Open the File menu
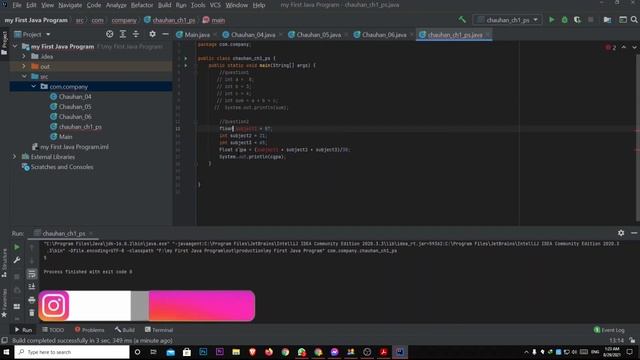The image size is (640, 360). click(x=17, y=5)
